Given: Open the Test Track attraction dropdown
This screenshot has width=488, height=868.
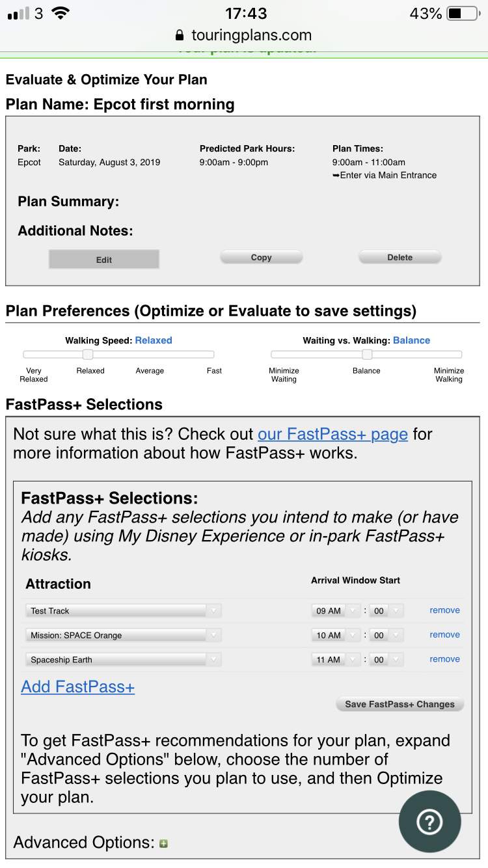Looking at the screenshot, I should pos(124,611).
